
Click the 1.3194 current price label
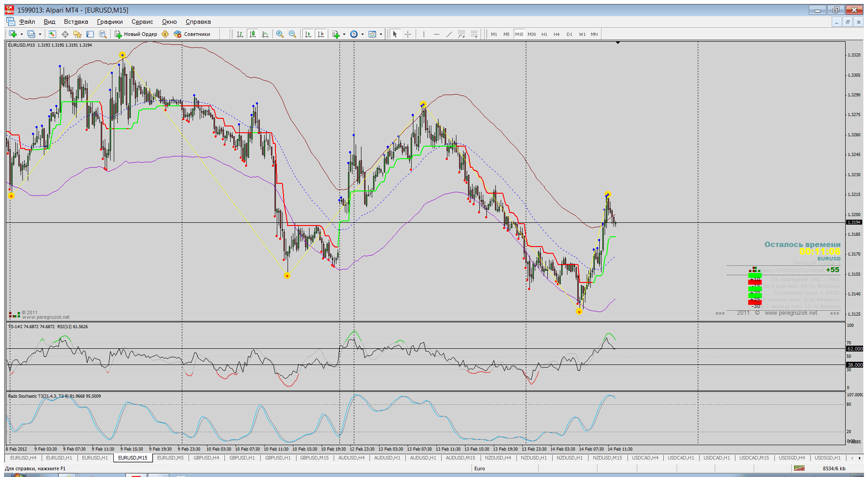coord(854,222)
